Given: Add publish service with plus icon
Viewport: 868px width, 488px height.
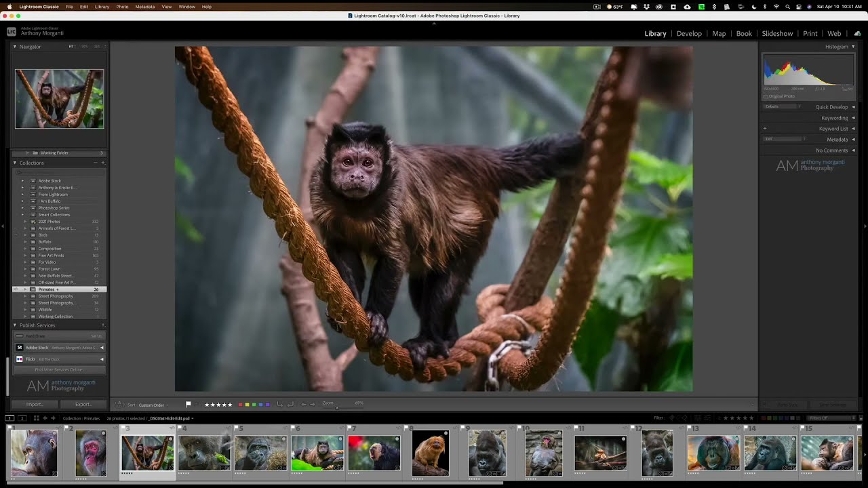Looking at the screenshot, I should click(x=103, y=325).
